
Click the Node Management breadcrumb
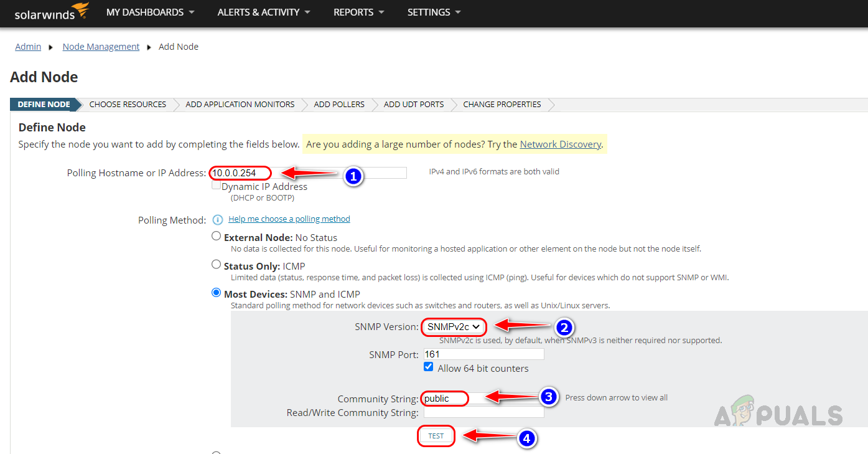[101, 46]
